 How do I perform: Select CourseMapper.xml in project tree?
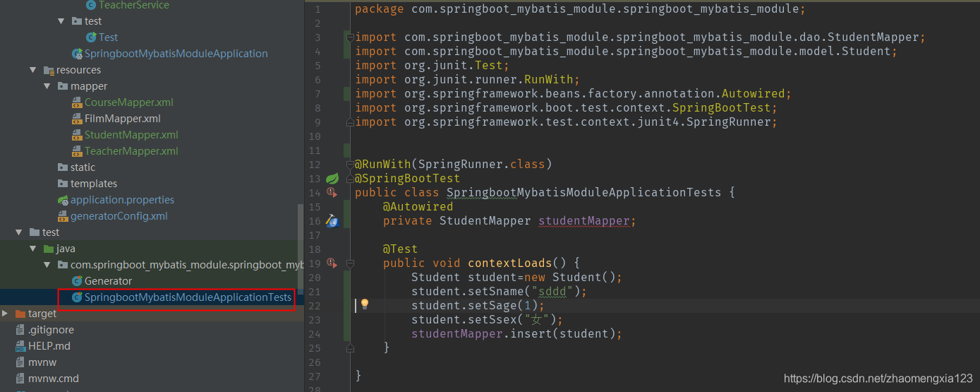128,102
